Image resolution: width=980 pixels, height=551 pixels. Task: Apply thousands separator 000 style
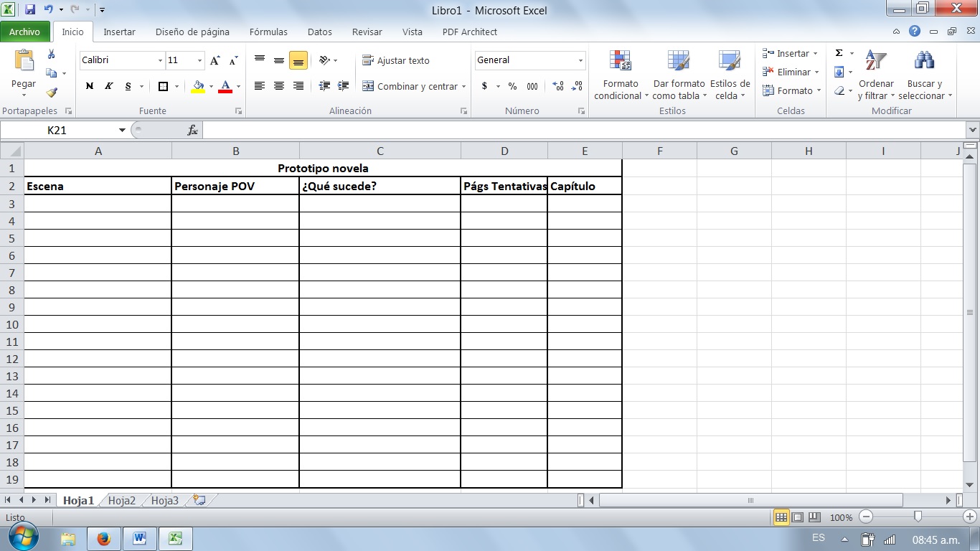(x=532, y=86)
